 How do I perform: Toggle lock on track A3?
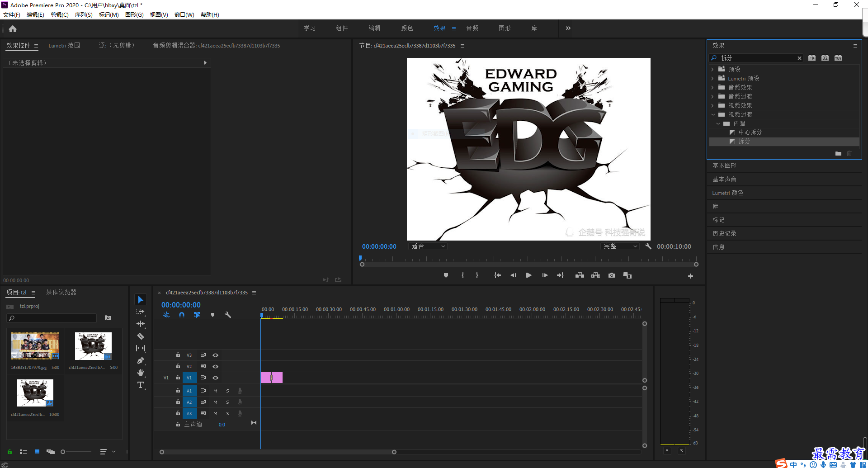pyautogui.click(x=178, y=413)
